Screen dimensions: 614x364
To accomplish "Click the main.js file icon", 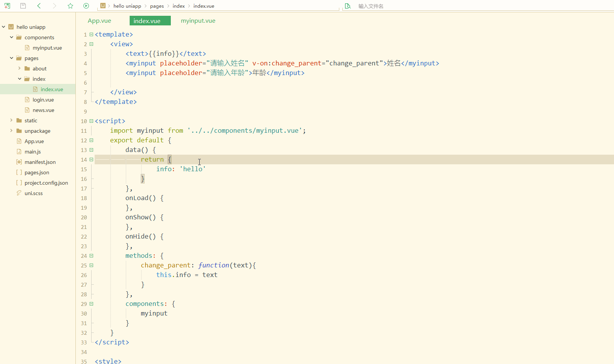I will point(19,152).
